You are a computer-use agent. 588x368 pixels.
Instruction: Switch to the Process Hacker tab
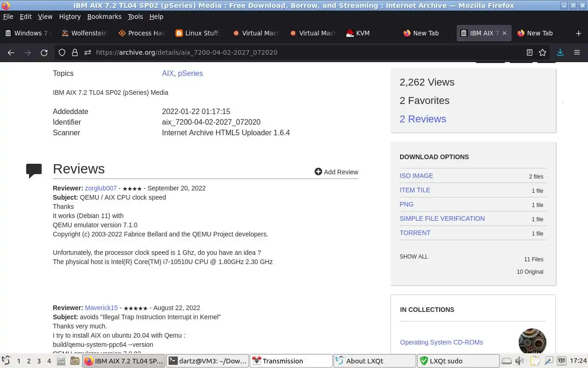tap(142, 33)
